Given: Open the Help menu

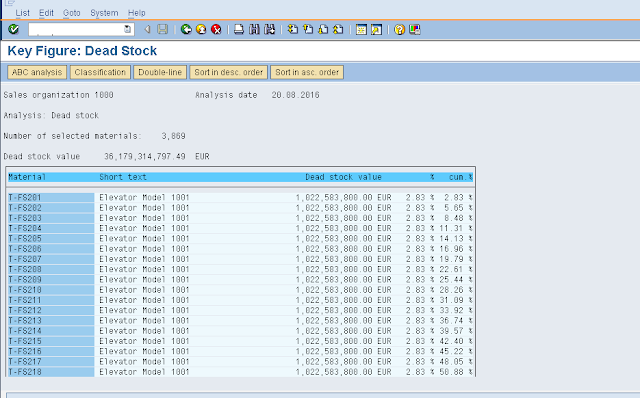Looking at the screenshot, I should click(136, 13).
